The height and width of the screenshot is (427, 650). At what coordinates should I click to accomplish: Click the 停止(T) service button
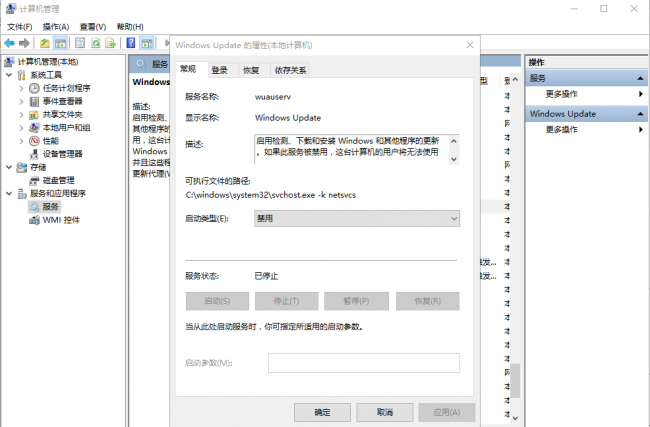[x=286, y=301]
